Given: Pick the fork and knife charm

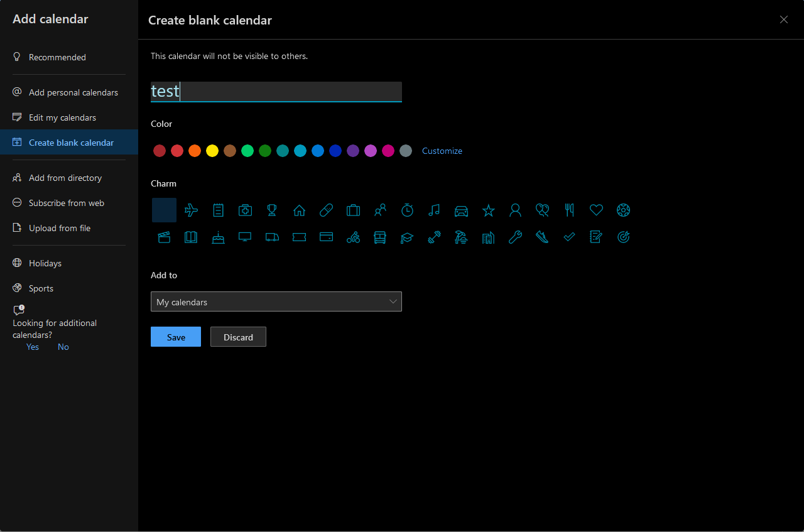Looking at the screenshot, I should tap(569, 210).
